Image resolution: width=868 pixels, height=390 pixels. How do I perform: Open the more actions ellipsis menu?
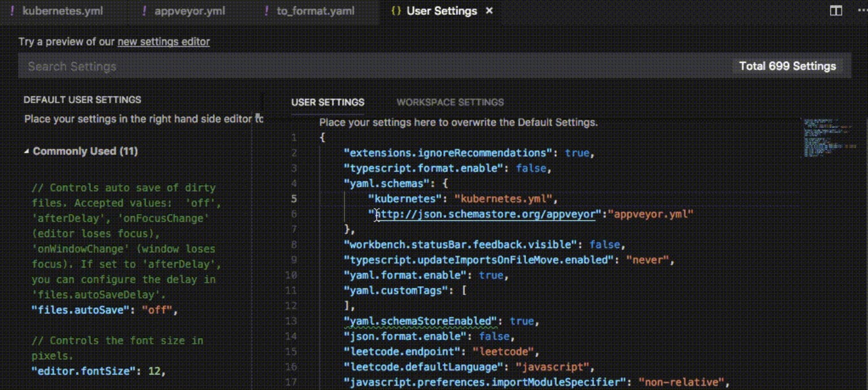coord(862,11)
